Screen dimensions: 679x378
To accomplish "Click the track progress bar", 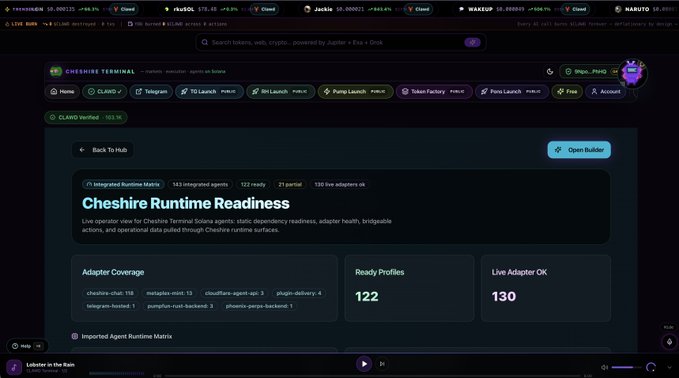I will coord(372,375).
